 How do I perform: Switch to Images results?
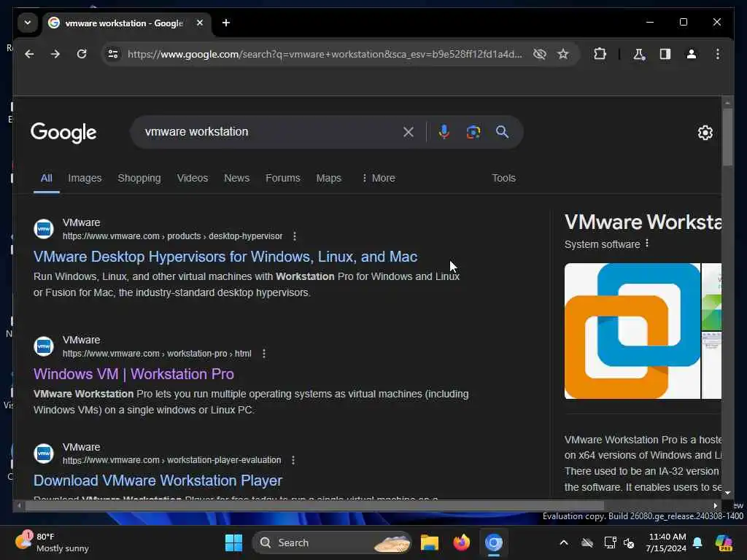85,178
